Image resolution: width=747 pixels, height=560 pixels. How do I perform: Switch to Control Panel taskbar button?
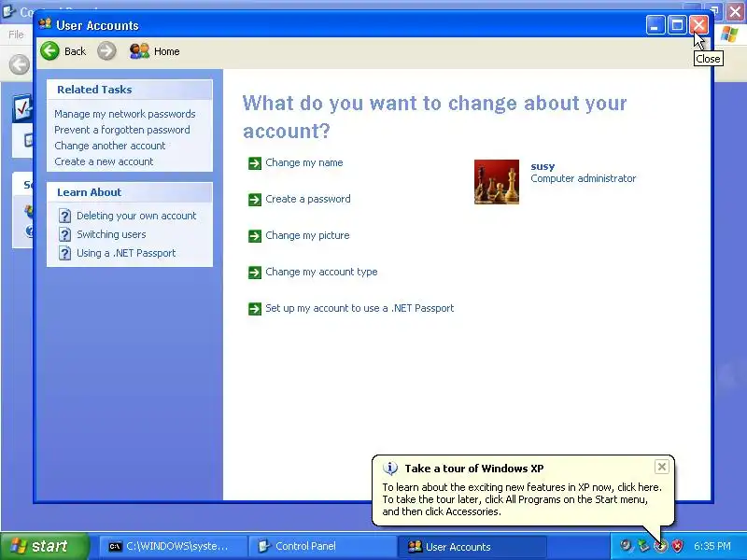pyautogui.click(x=322, y=546)
